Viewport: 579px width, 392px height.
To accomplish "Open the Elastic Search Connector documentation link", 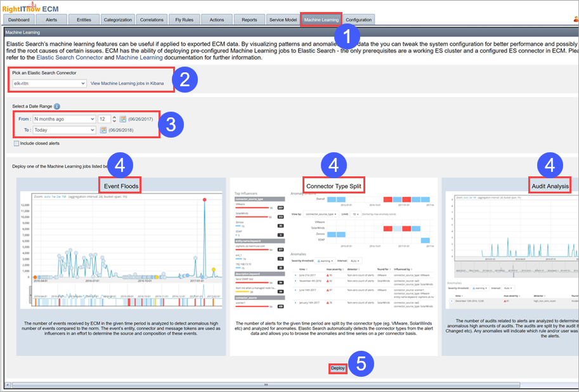I will tap(69, 58).
